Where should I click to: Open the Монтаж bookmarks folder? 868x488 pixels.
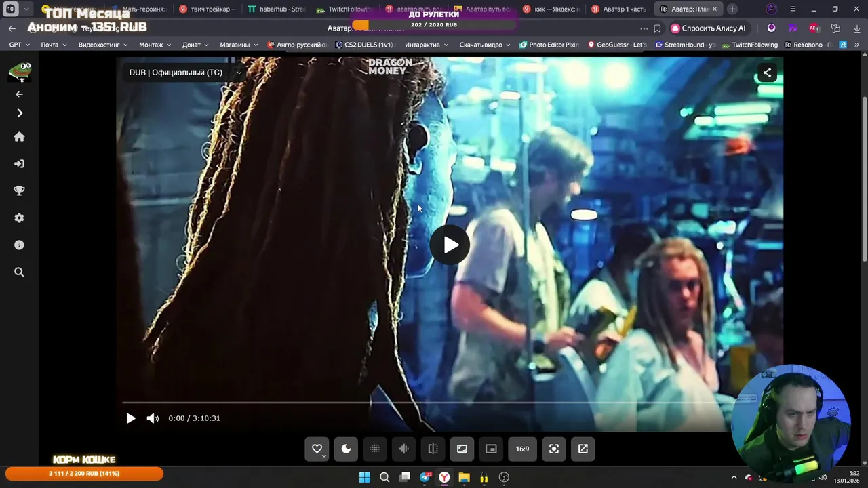155,45
